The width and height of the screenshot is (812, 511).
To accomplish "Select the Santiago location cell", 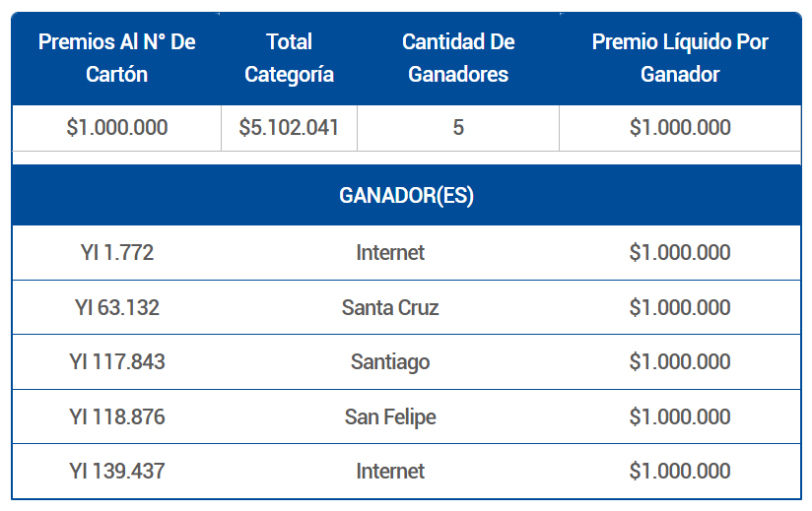I will pos(390,362).
